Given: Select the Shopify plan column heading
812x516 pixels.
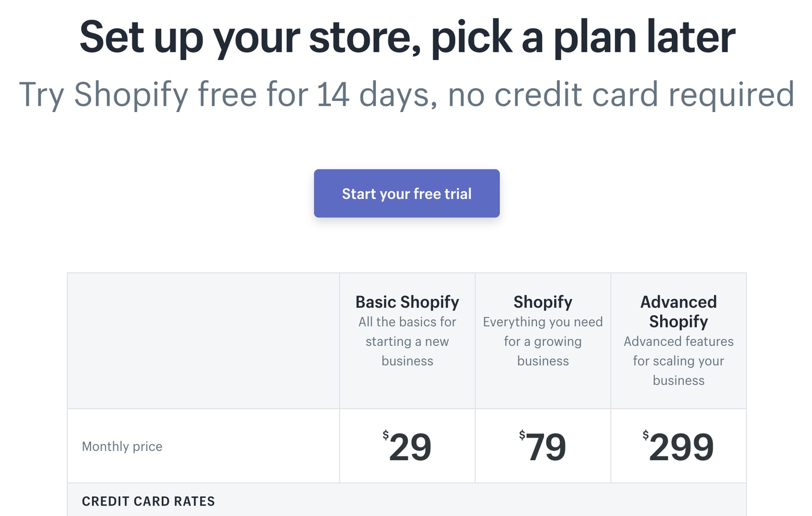Looking at the screenshot, I should [543, 302].
